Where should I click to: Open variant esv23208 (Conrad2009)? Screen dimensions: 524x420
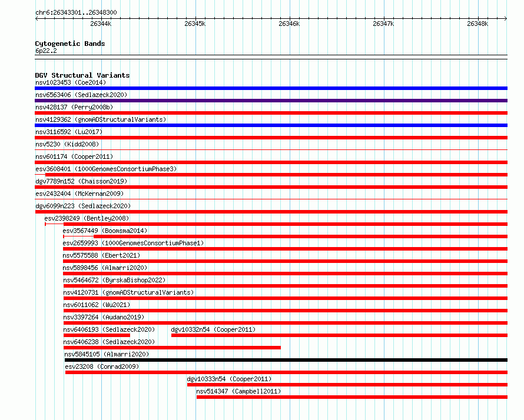(x=102, y=366)
